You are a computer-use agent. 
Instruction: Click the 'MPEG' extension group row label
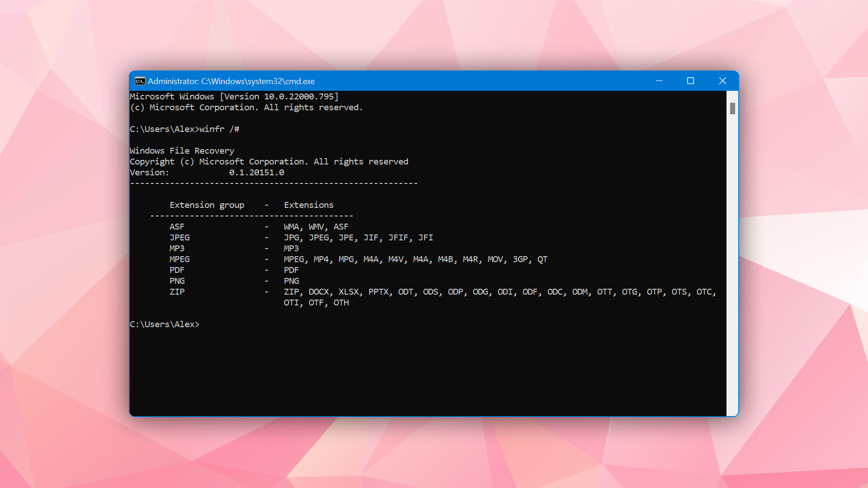click(179, 259)
